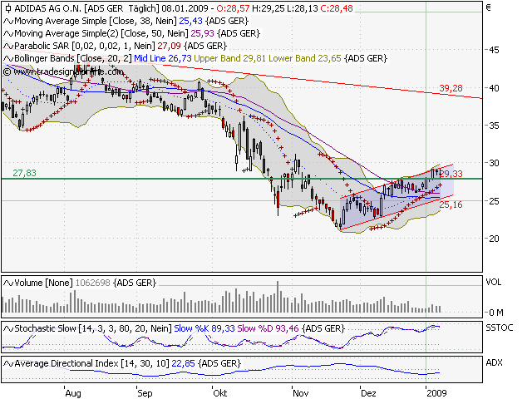
Task: Click the tallest volume bar in late October
Action: [278, 297]
